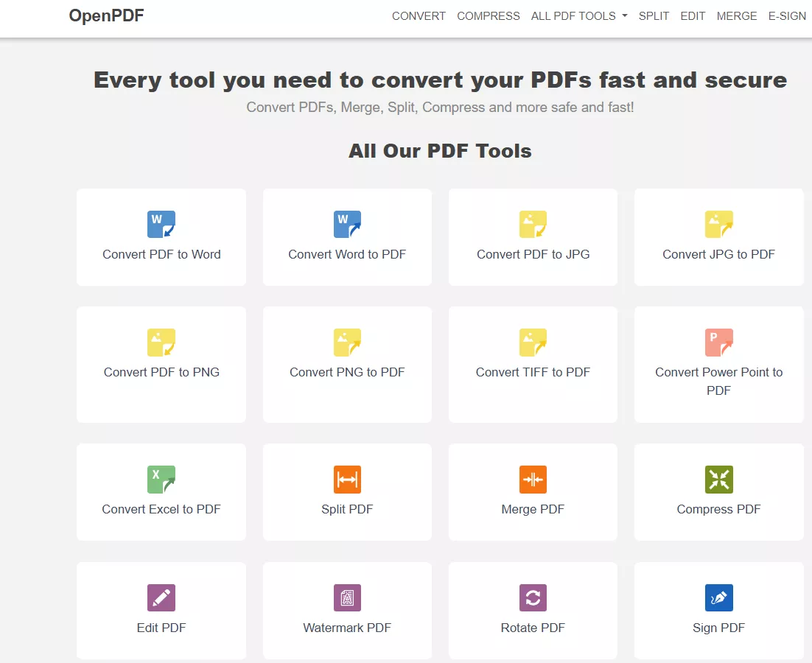Screen dimensions: 812x663
Task: Select the E-SIGN menu item
Action: click(787, 16)
